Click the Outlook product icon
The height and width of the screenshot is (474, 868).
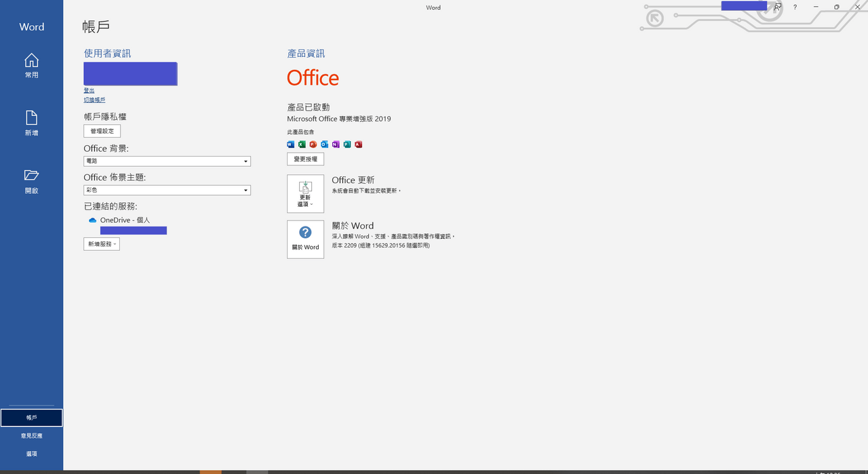(x=324, y=144)
